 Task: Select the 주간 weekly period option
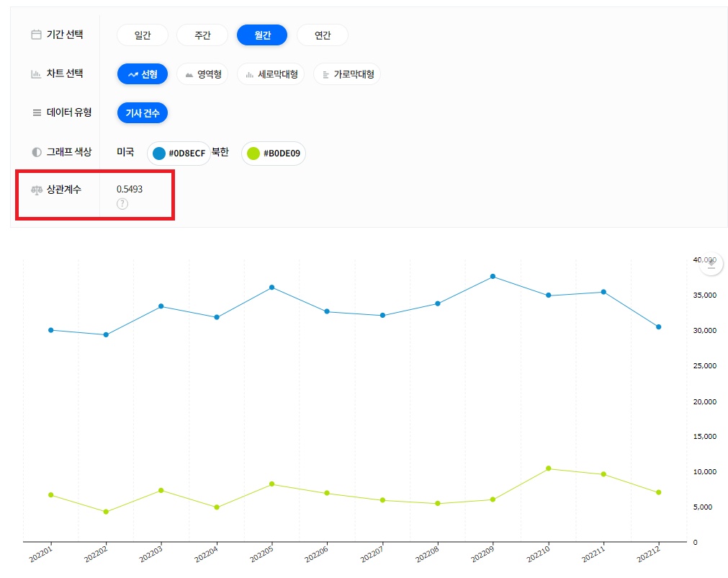click(x=202, y=35)
